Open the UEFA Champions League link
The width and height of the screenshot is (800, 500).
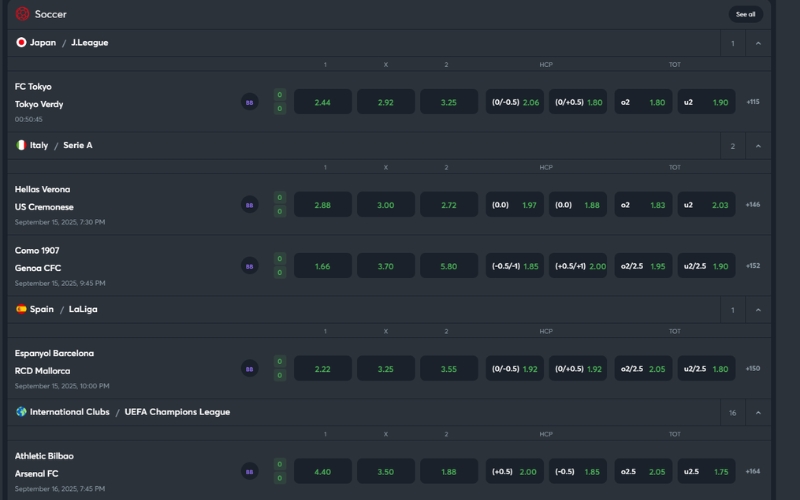click(x=177, y=412)
